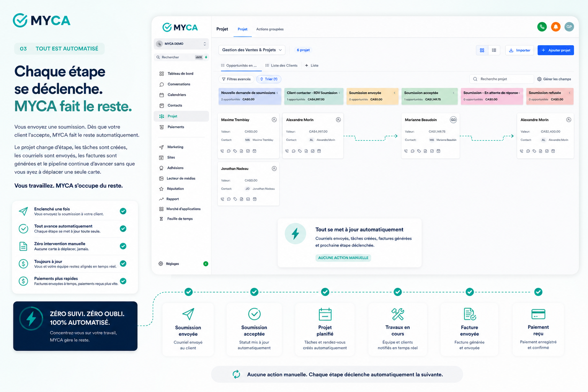Click the + Liste add view tab
This screenshot has width=588, height=392.
tap(312, 65)
